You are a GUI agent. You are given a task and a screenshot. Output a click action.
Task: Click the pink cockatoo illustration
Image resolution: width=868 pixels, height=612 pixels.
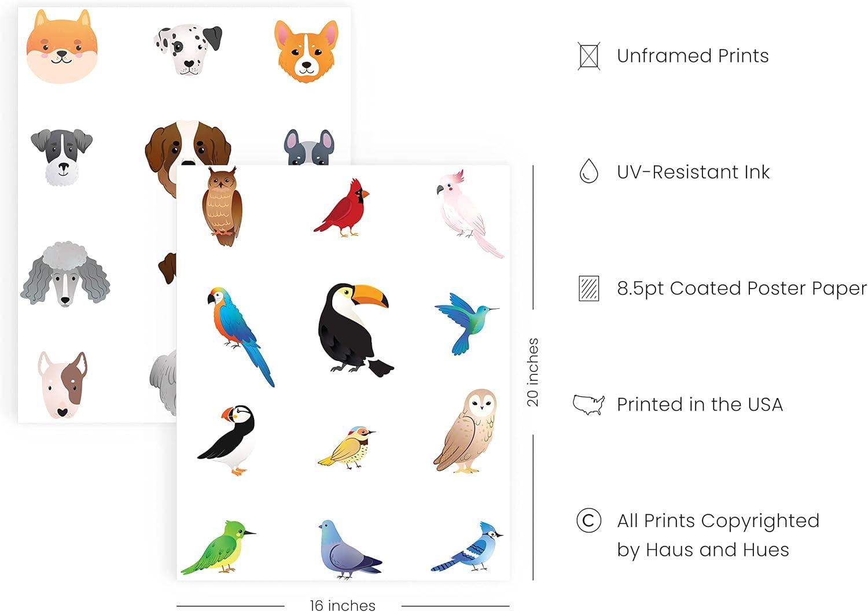click(469, 213)
